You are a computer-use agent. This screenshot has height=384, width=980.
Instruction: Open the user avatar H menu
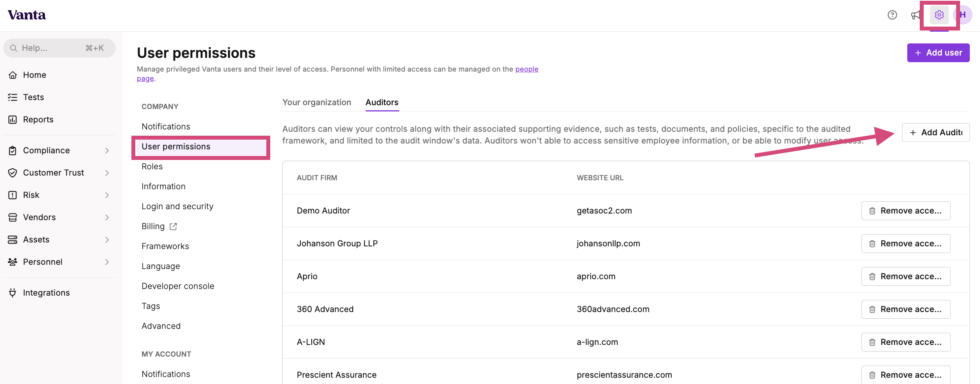963,15
